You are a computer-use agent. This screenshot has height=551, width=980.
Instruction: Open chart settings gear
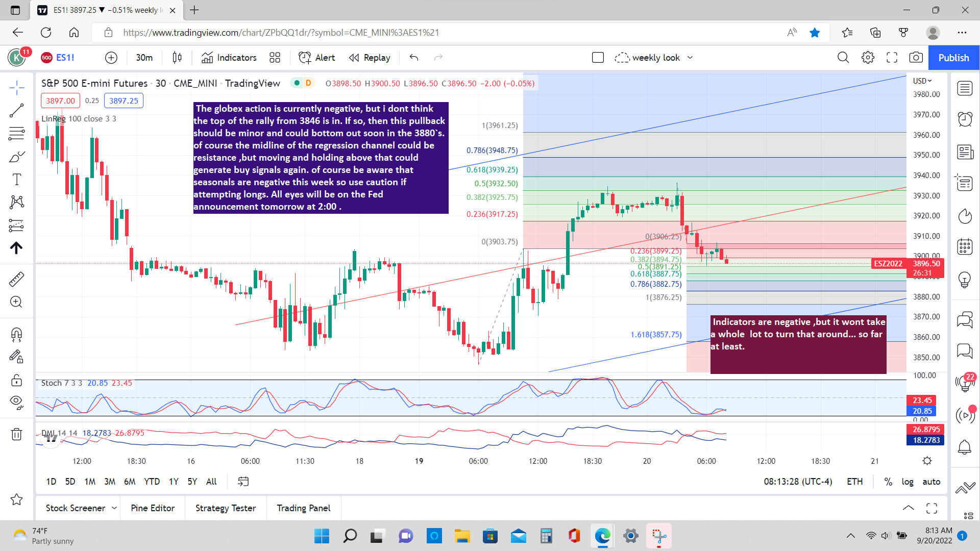click(868, 58)
